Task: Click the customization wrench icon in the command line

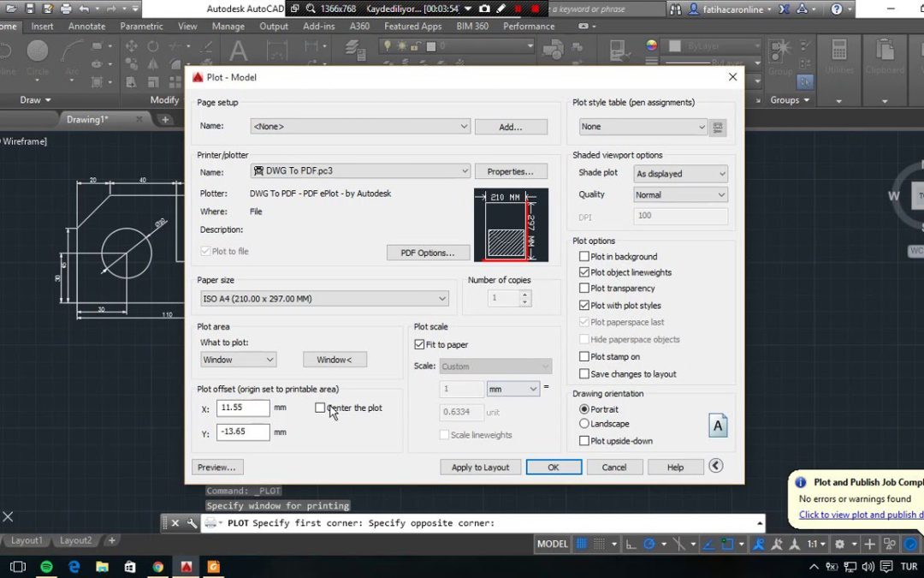Action: tap(192, 523)
